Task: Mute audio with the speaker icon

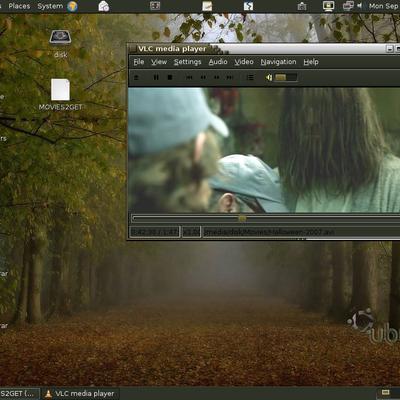Action: (269, 77)
